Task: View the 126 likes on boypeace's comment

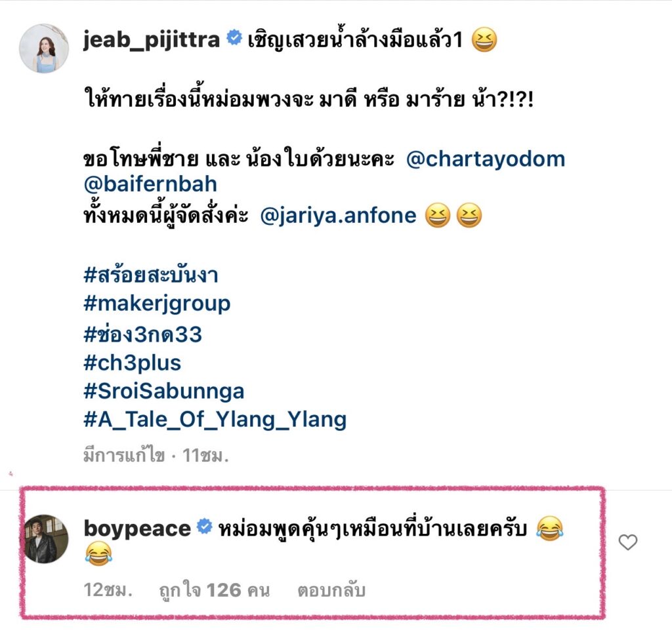Action: pyautogui.click(x=215, y=590)
